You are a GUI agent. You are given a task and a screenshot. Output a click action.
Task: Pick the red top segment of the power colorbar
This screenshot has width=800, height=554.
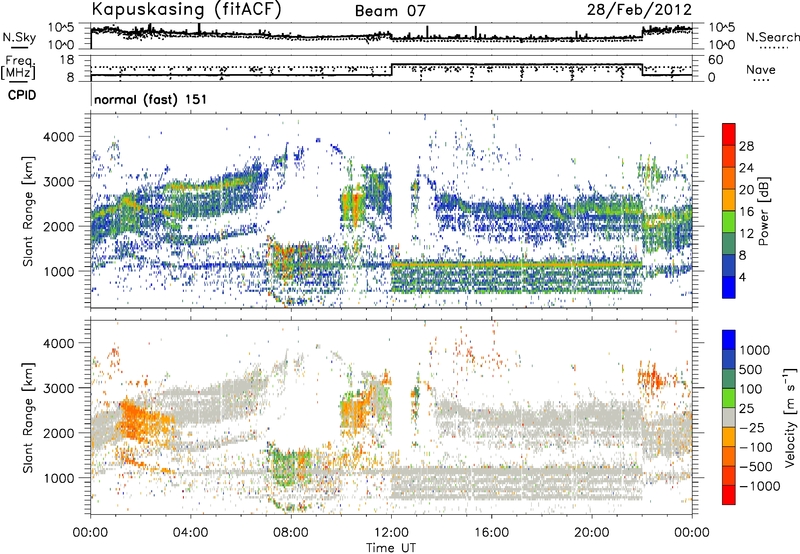[x=729, y=134]
